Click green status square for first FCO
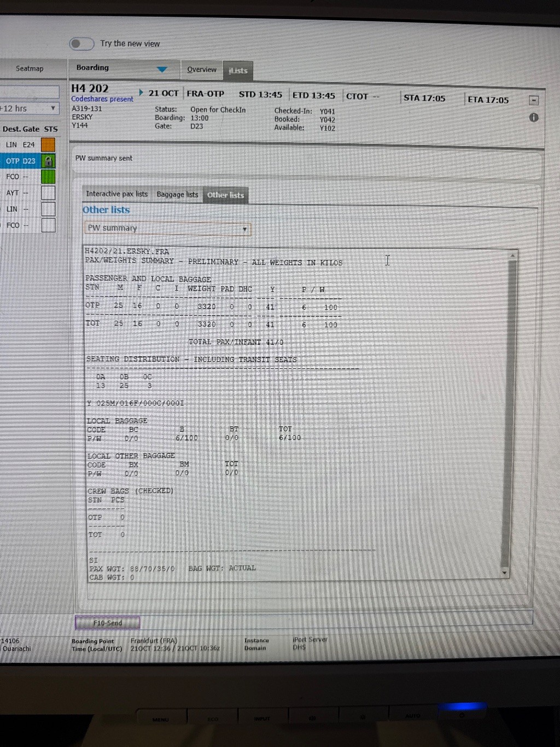 (x=48, y=177)
